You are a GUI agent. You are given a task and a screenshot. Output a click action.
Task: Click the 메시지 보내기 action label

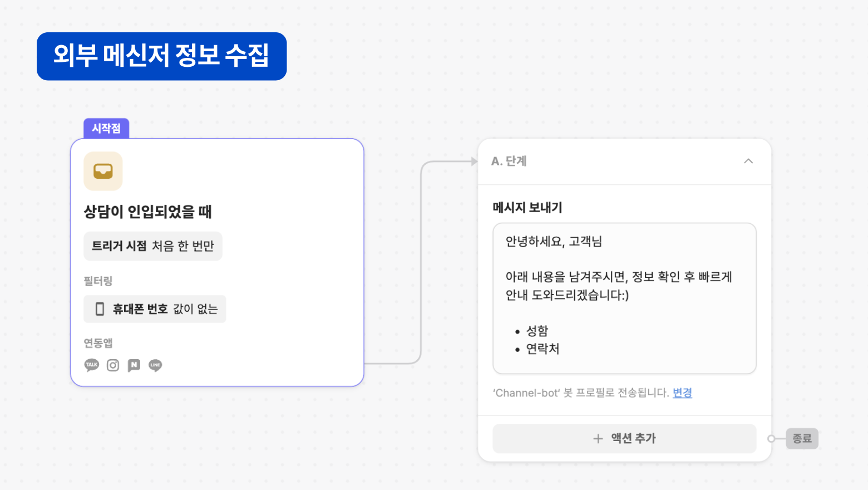point(527,208)
